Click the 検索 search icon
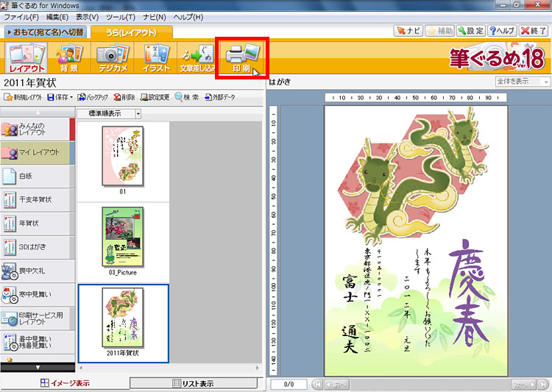This screenshot has height=392, width=552. coord(187,97)
